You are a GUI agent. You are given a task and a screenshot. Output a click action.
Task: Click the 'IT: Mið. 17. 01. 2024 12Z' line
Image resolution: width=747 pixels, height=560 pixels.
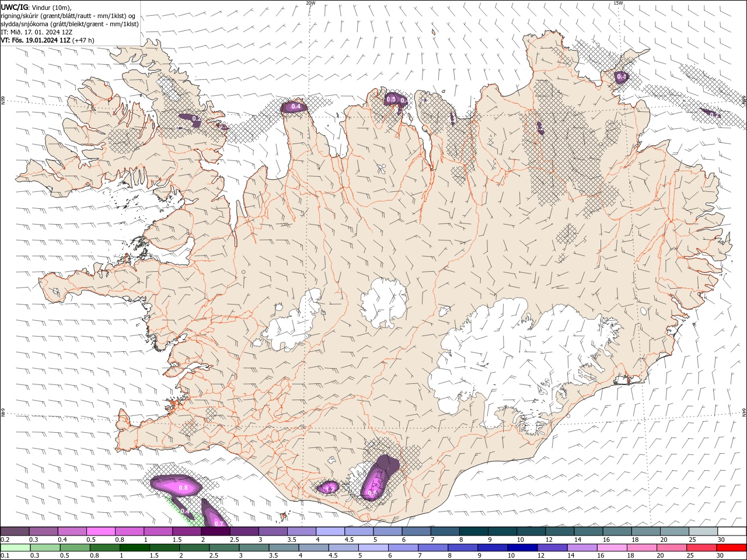click(37, 32)
